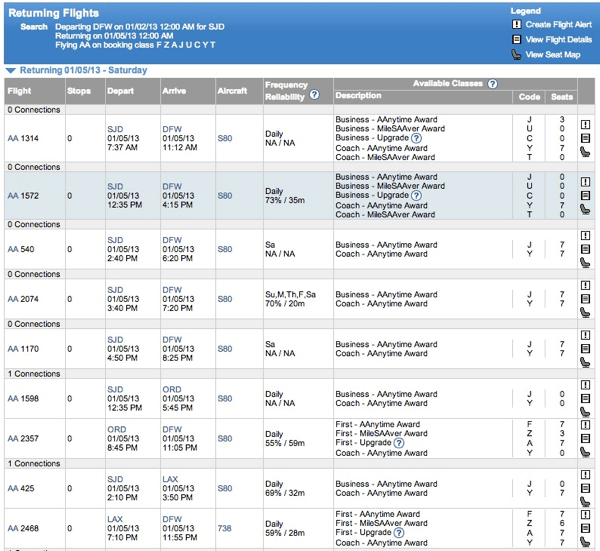Viewport: 600px width, 551px height.
Task: Open S80 aircraft link for AA 2357
Action: pyautogui.click(x=225, y=439)
